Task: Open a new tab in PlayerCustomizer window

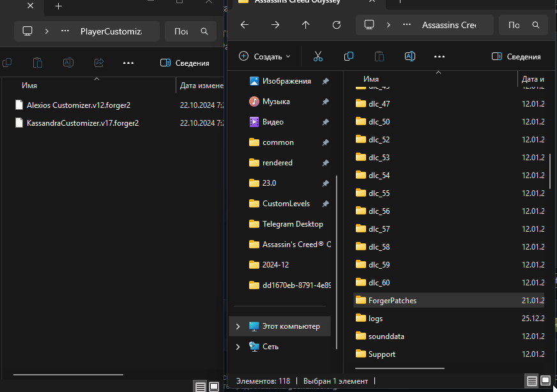Action: [59, 6]
